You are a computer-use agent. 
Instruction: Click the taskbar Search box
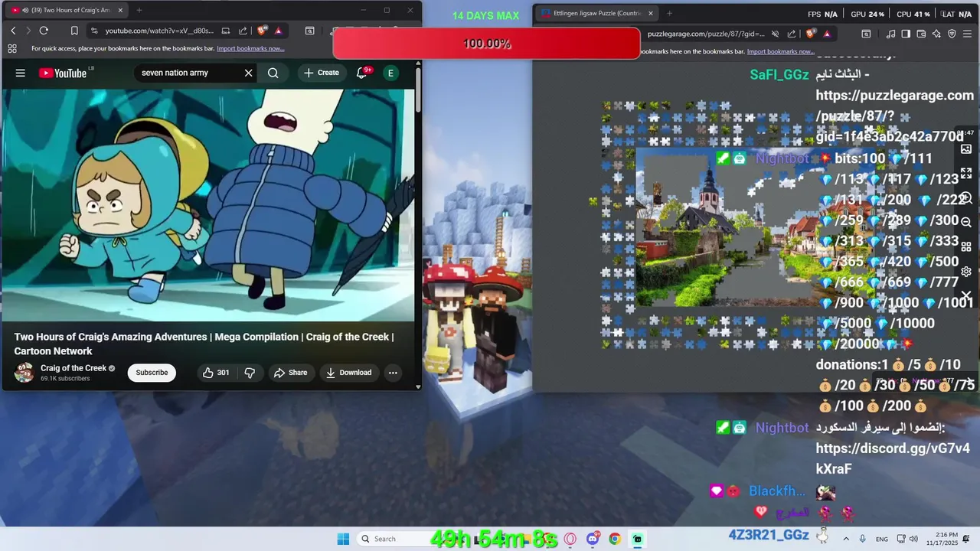[397, 539]
